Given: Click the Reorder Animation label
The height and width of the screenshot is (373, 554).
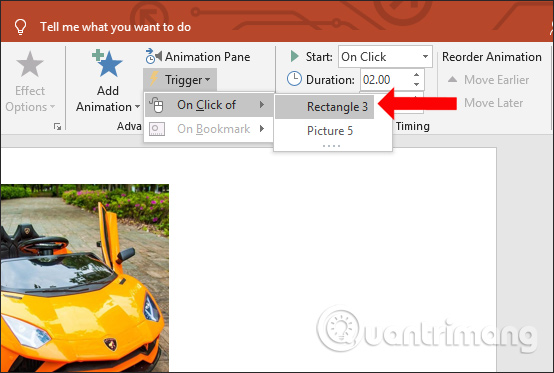Looking at the screenshot, I should 491,57.
